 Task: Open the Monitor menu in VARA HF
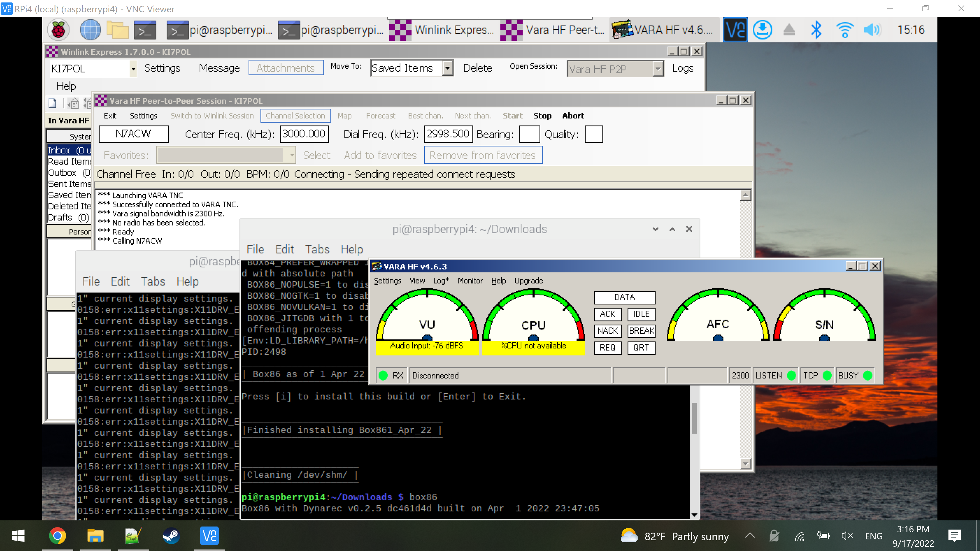point(470,281)
